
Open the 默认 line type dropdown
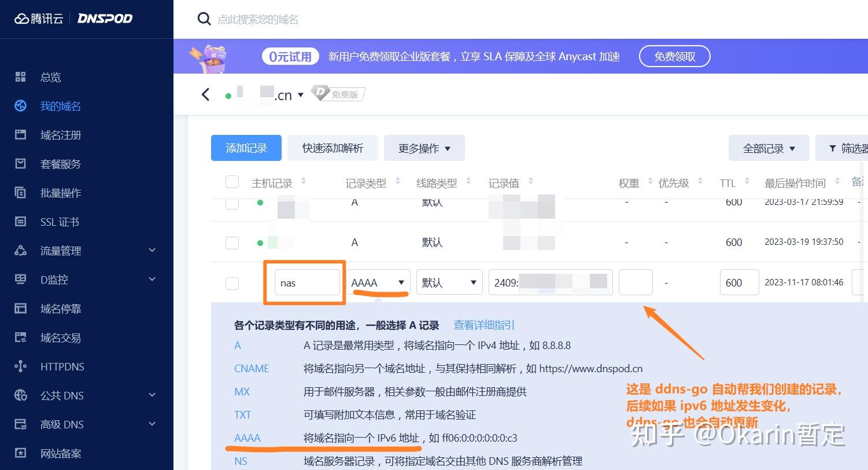(449, 282)
